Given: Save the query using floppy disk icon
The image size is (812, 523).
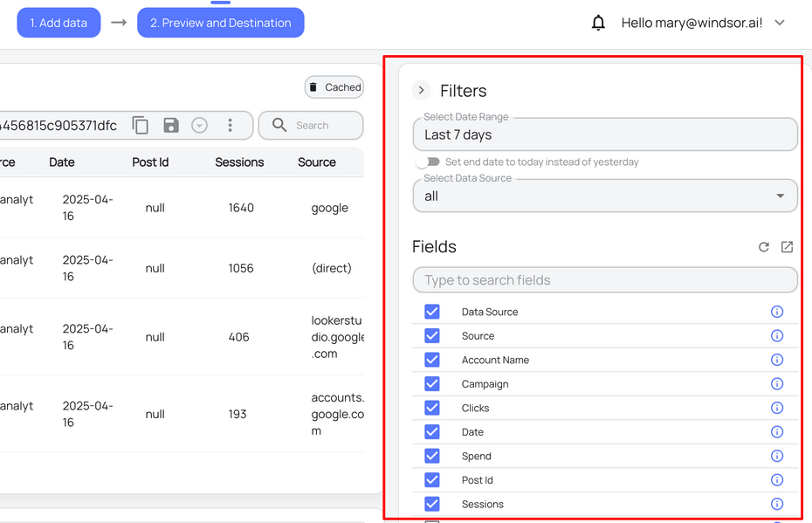Looking at the screenshot, I should pos(171,126).
